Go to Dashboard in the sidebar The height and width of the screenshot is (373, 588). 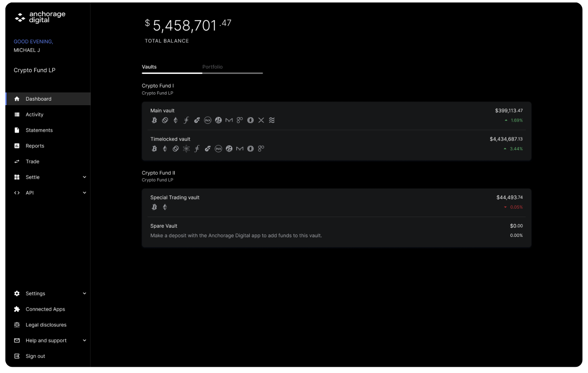[x=48, y=99]
